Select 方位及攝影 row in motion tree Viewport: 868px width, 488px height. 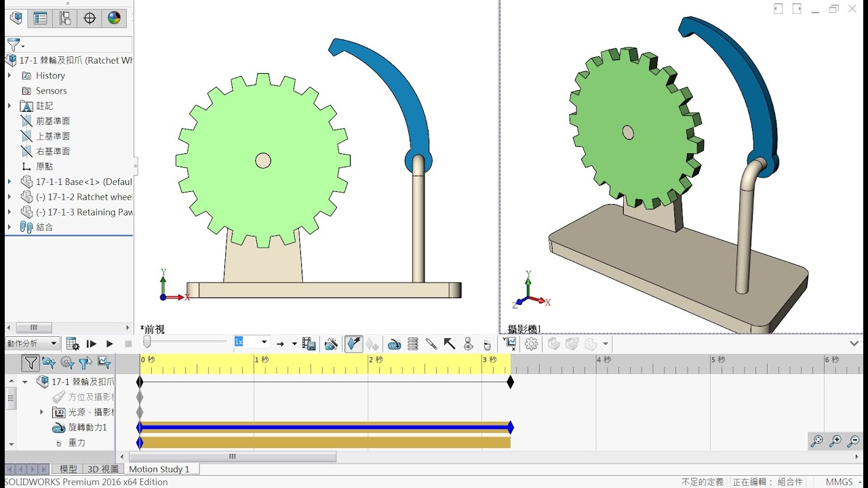click(91, 397)
